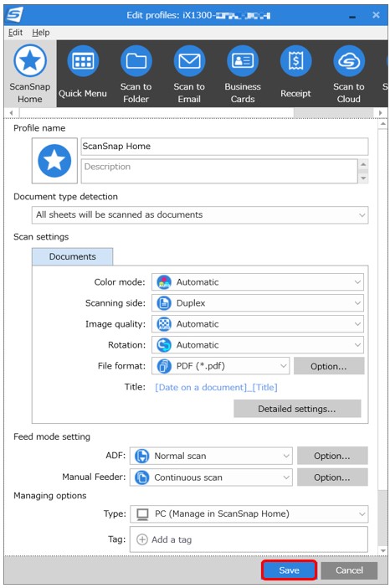Open the Color mode dropdown

(258, 282)
